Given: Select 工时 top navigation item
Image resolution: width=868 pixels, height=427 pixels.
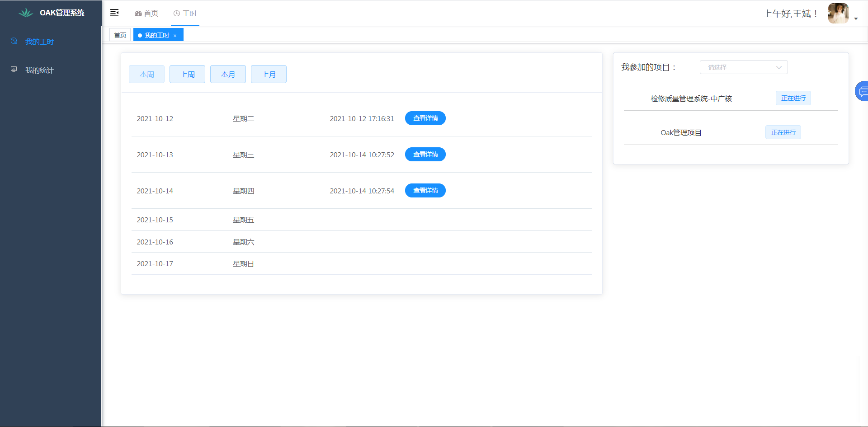Looking at the screenshot, I should click(185, 13).
